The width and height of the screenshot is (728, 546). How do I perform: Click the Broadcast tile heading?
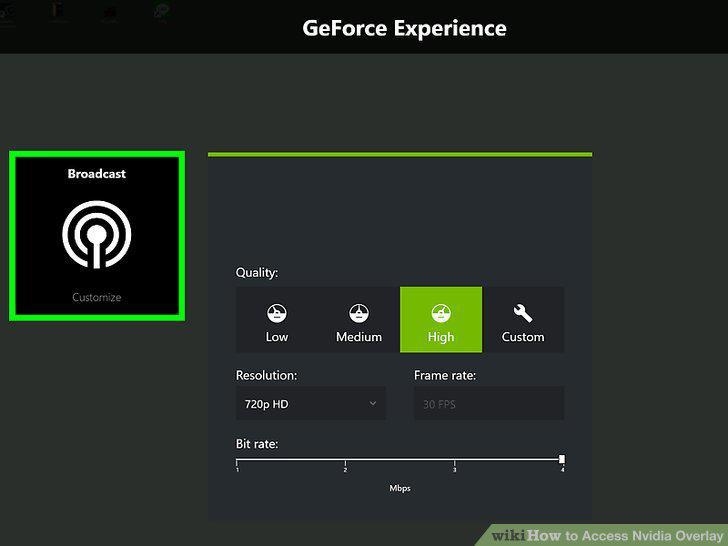coord(97,174)
